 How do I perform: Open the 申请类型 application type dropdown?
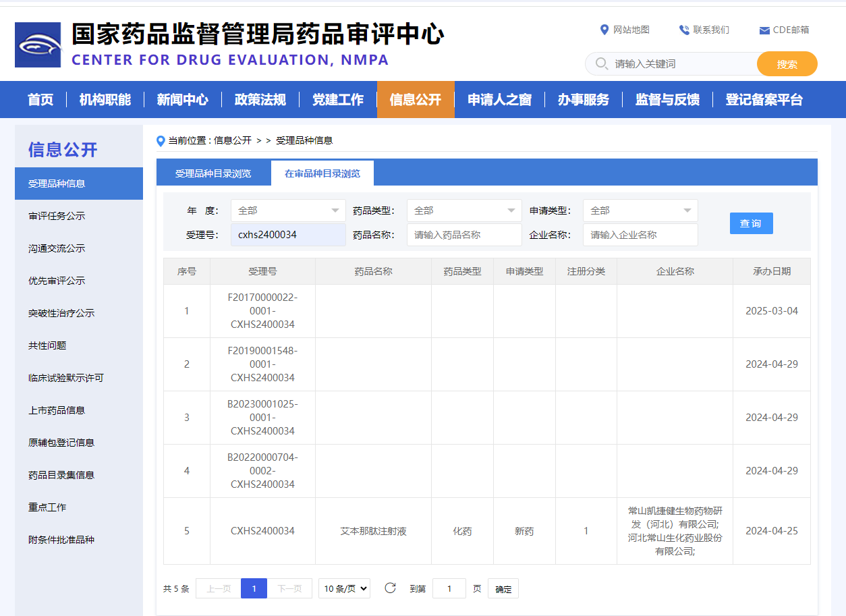(x=640, y=211)
